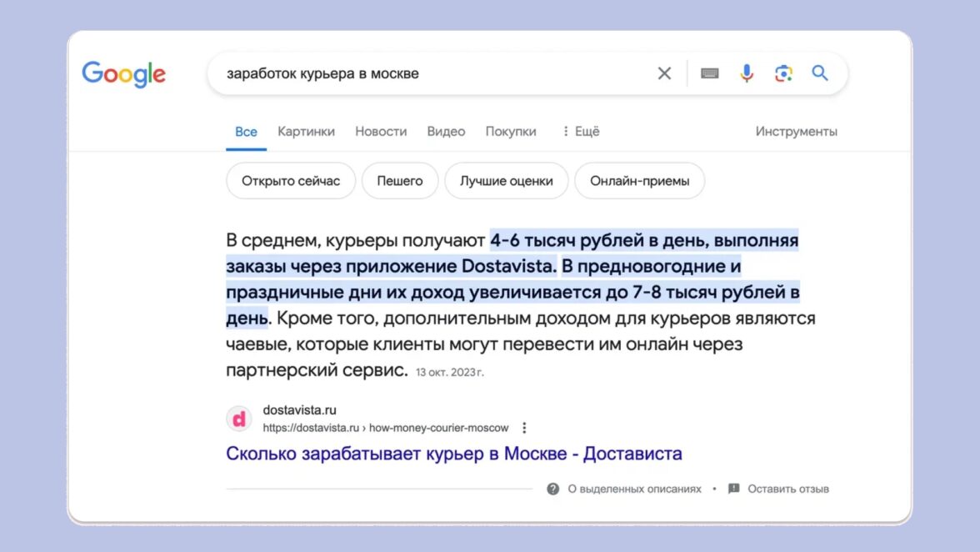Screen dimensions: 980x552
Task: Open three-dot menu beside dostavista.ru URL
Action: pos(524,428)
